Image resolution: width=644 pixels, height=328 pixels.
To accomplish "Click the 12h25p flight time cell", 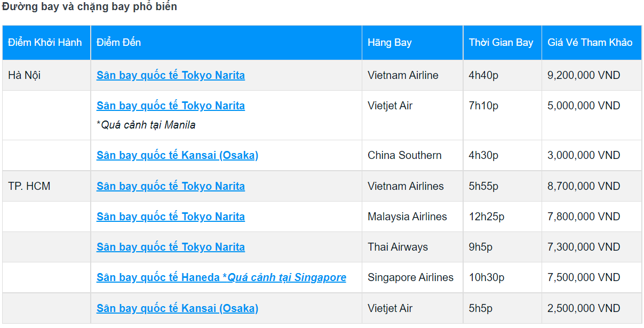I will 486,217.
